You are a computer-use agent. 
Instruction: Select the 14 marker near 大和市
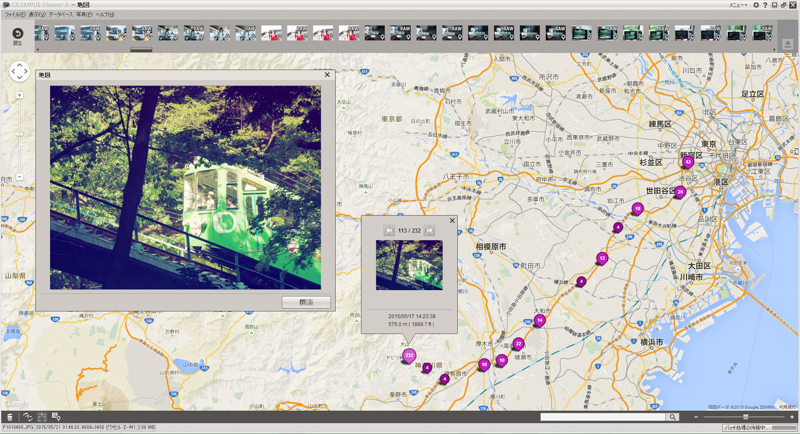[x=540, y=320]
